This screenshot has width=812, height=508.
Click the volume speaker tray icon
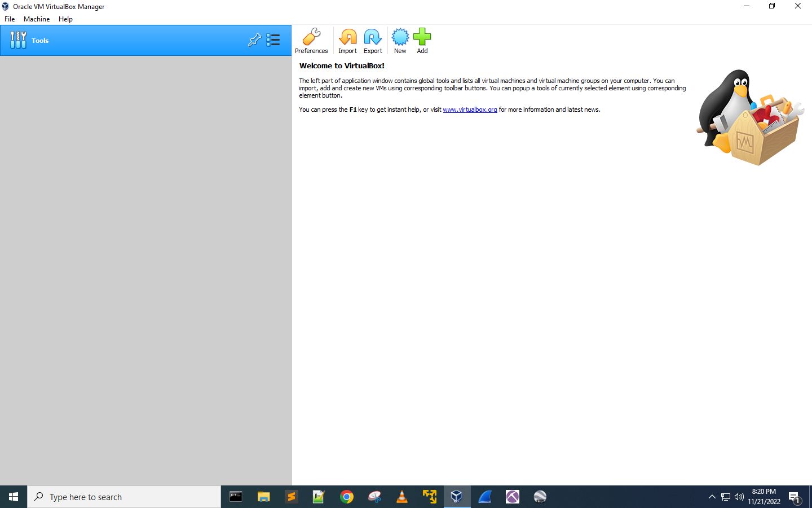point(739,497)
